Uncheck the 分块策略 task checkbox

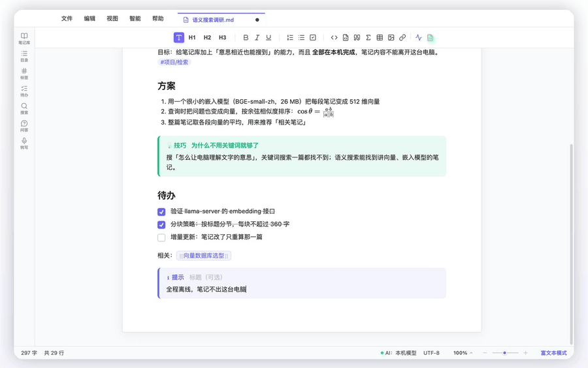161,224
